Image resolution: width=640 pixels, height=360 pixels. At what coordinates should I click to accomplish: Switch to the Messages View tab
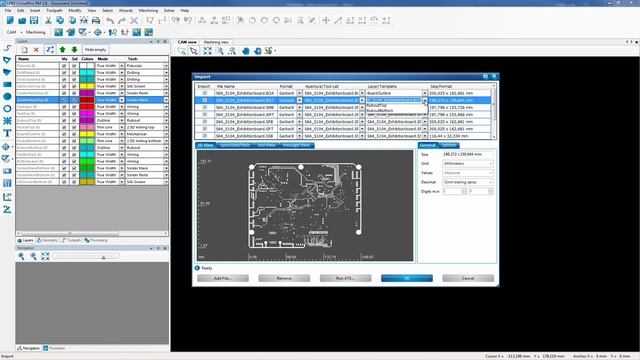tap(296, 145)
